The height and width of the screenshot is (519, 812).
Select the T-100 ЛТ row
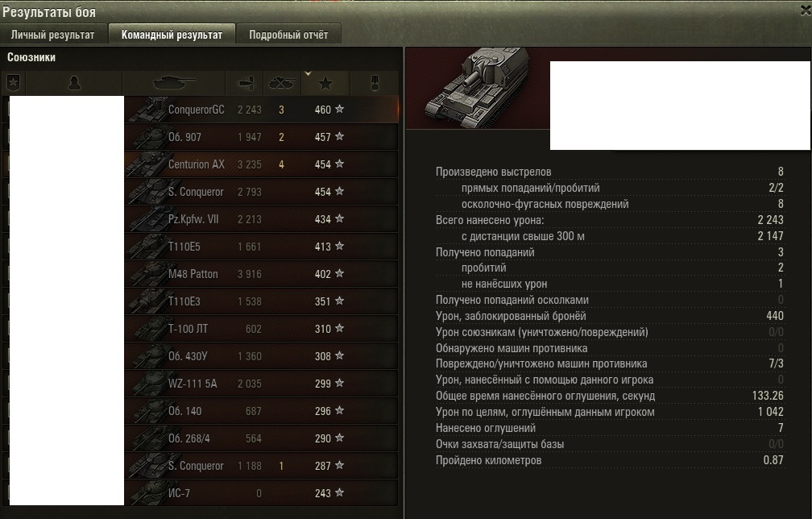coord(201,329)
